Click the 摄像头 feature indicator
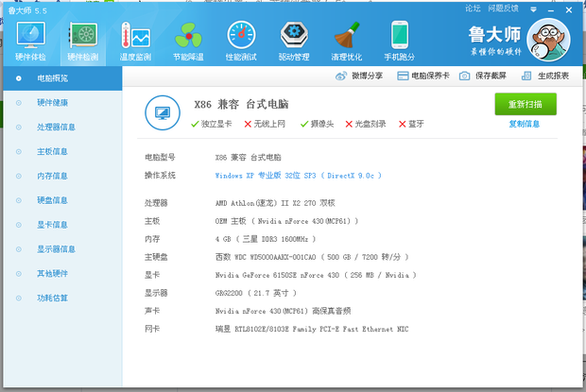Screen dimensions: 586x392 pos(317,124)
